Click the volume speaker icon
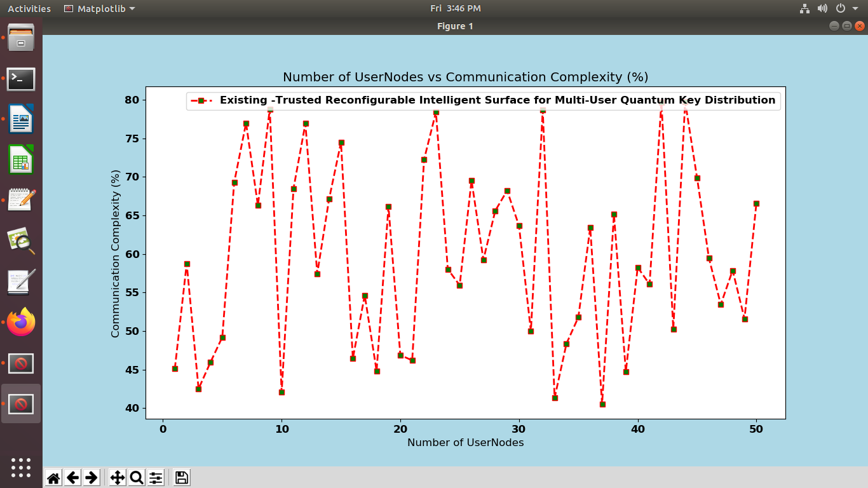Image resolution: width=868 pixels, height=488 pixels. (822, 8)
